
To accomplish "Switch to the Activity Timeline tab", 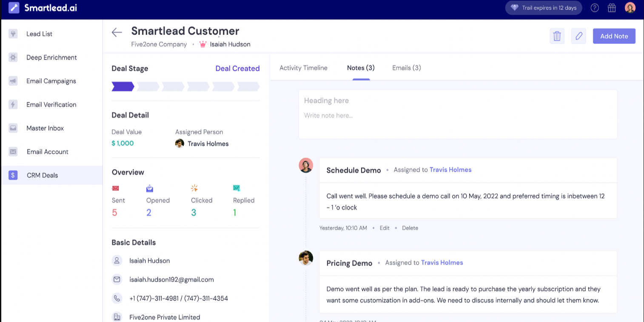I will (x=303, y=68).
